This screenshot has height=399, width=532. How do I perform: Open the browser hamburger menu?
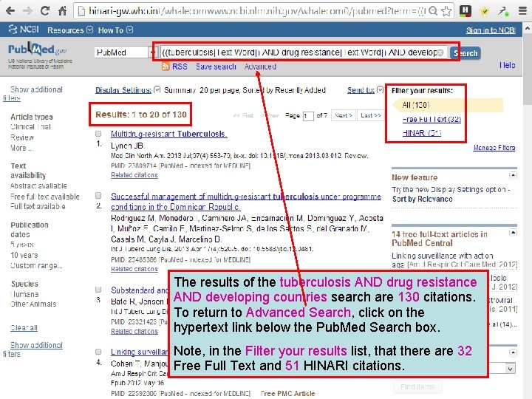522,11
